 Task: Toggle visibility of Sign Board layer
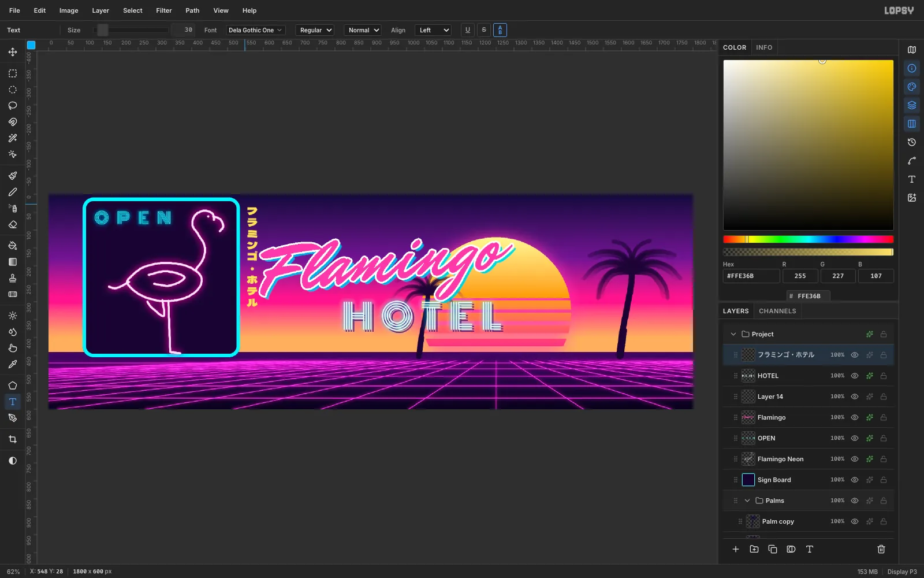[x=855, y=480]
